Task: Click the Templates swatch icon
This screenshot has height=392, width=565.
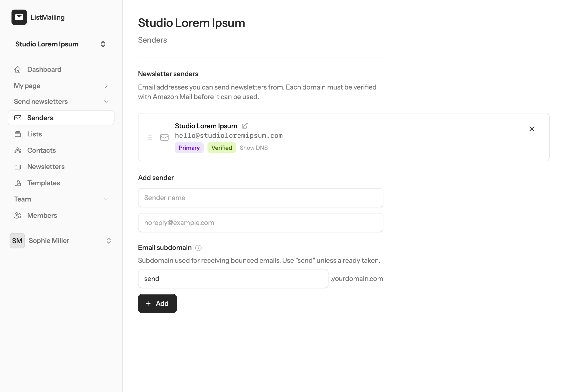Action: tap(18, 183)
